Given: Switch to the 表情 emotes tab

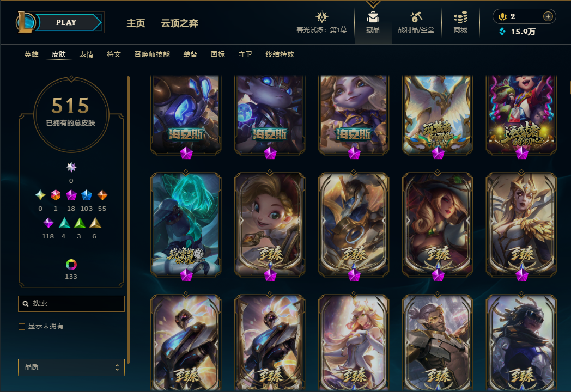Looking at the screenshot, I should (86, 54).
